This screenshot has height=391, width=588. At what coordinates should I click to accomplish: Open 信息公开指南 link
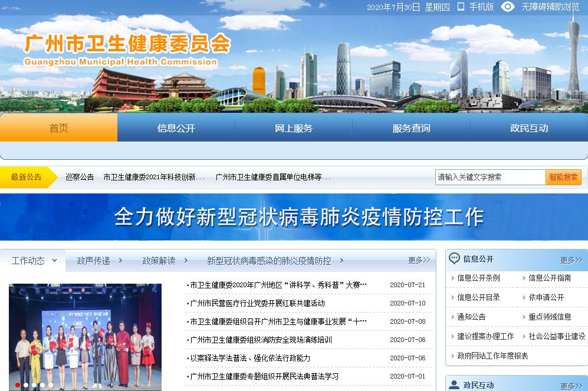click(x=550, y=278)
